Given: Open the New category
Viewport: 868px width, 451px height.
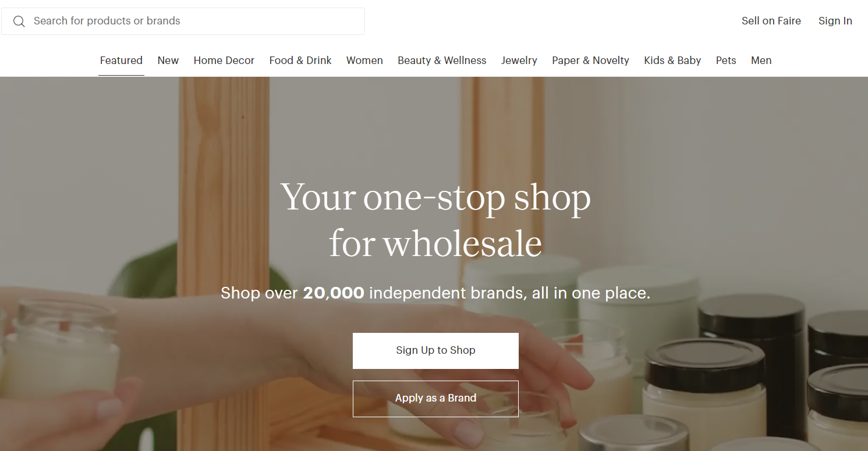Looking at the screenshot, I should point(168,61).
